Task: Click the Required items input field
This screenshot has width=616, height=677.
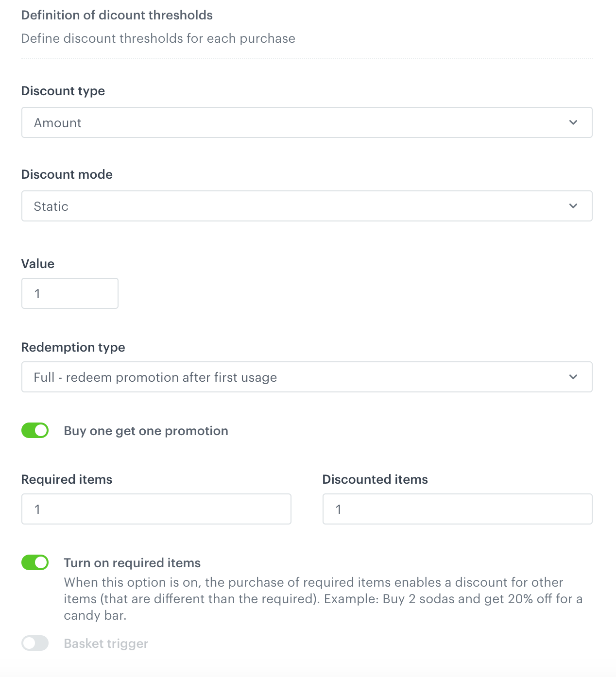Action: [x=156, y=509]
